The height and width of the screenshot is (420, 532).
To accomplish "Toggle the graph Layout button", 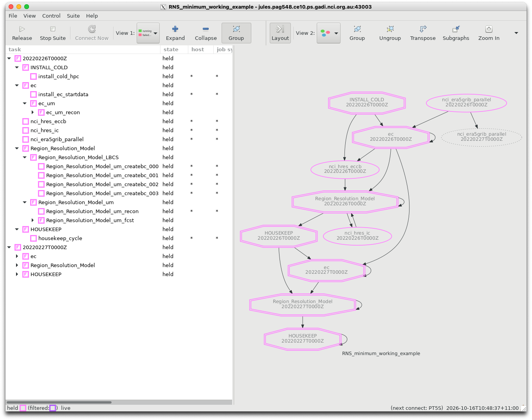I will pyautogui.click(x=280, y=33).
